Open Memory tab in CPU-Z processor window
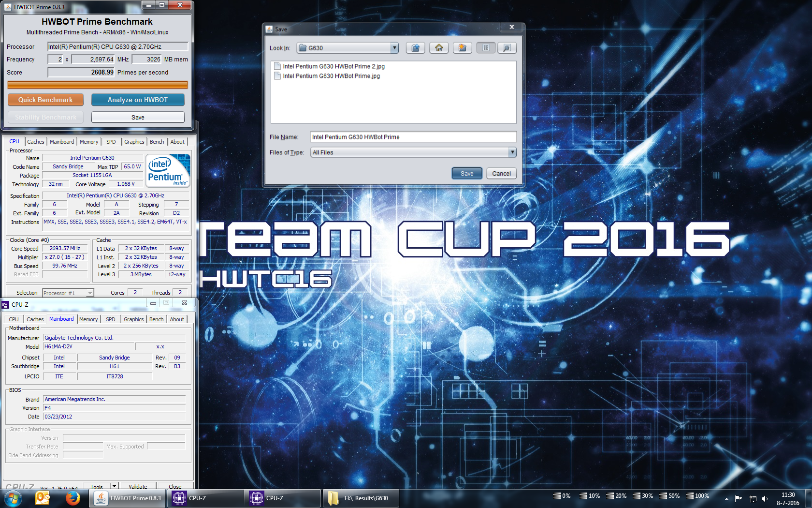Viewport: 812px width, 508px height. click(x=89, y=142)
